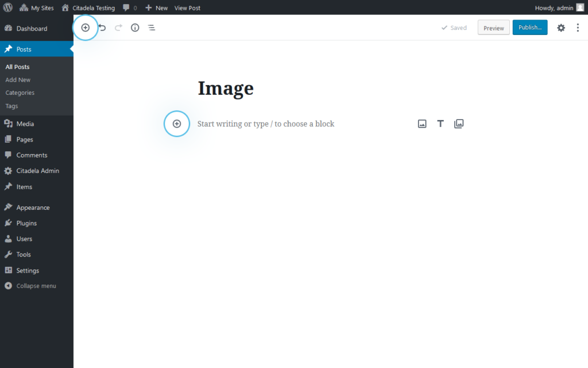Preview the post

[x=493, y=27]
